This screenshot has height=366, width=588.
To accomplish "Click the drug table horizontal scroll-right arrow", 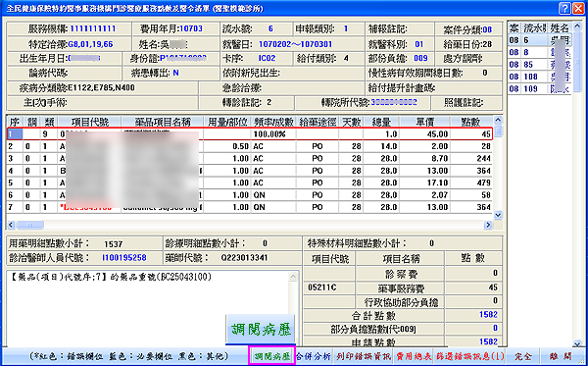I will coord(488,225).
